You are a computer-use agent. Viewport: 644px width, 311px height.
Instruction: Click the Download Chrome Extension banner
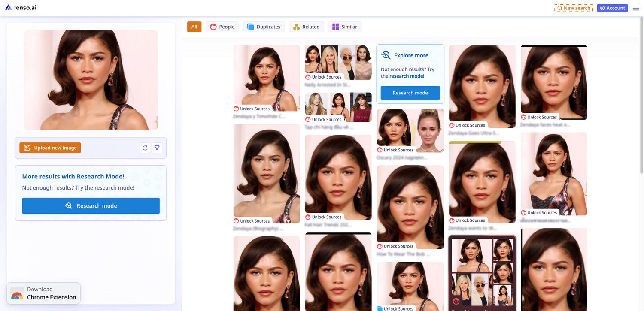coord(43,293)
